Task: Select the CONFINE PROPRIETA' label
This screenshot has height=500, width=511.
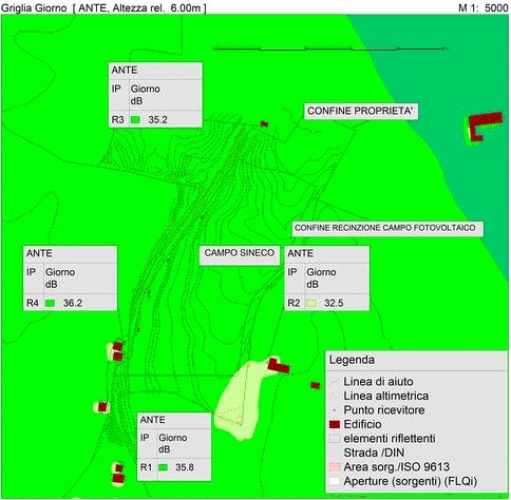Action: click(360, 111)
